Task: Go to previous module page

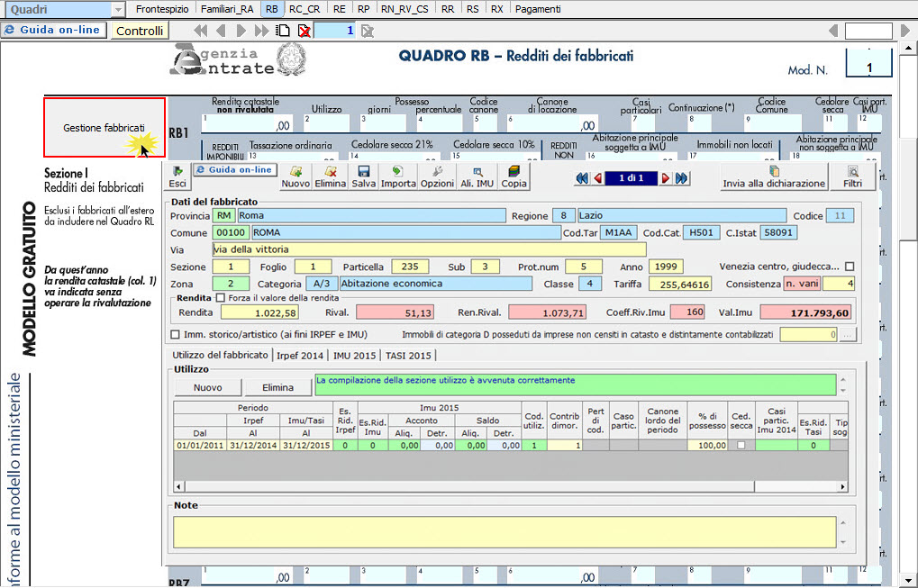Action: pyautogui.click(x=221, y=31)
